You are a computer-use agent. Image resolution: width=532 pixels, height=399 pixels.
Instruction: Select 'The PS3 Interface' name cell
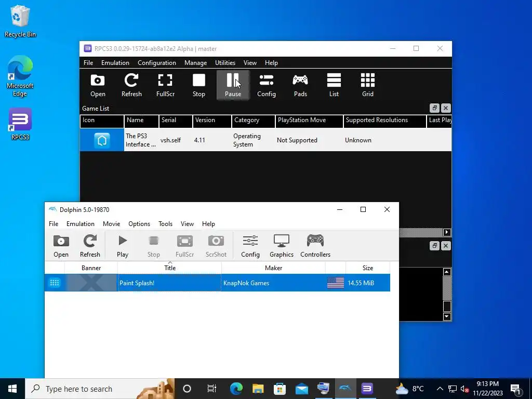141,140
